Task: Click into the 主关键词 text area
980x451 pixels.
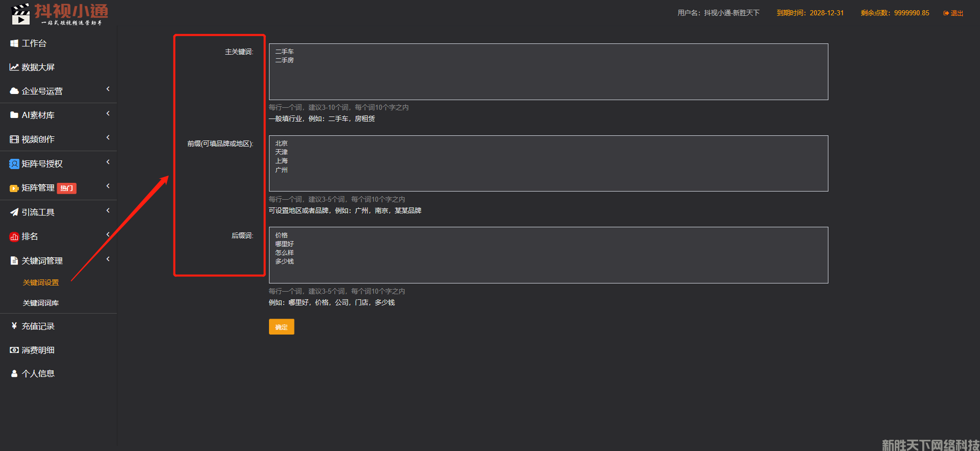Action: click(x=548, y=72)
